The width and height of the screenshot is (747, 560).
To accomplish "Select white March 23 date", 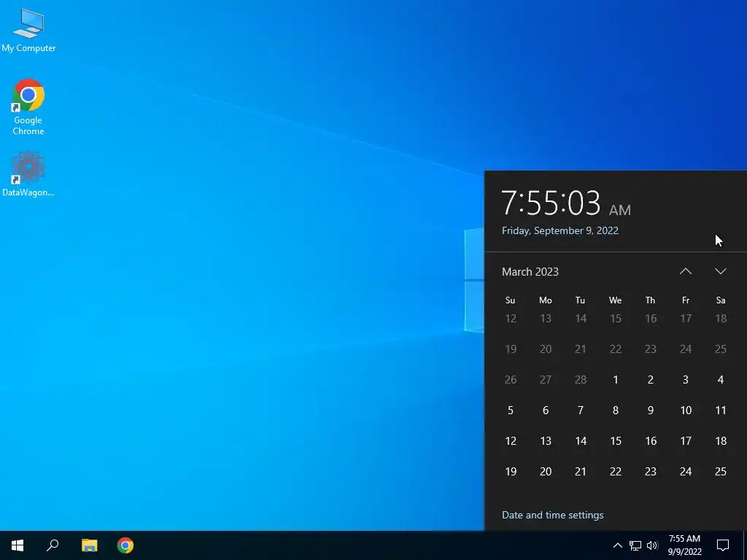I will [x=650, y=472].
